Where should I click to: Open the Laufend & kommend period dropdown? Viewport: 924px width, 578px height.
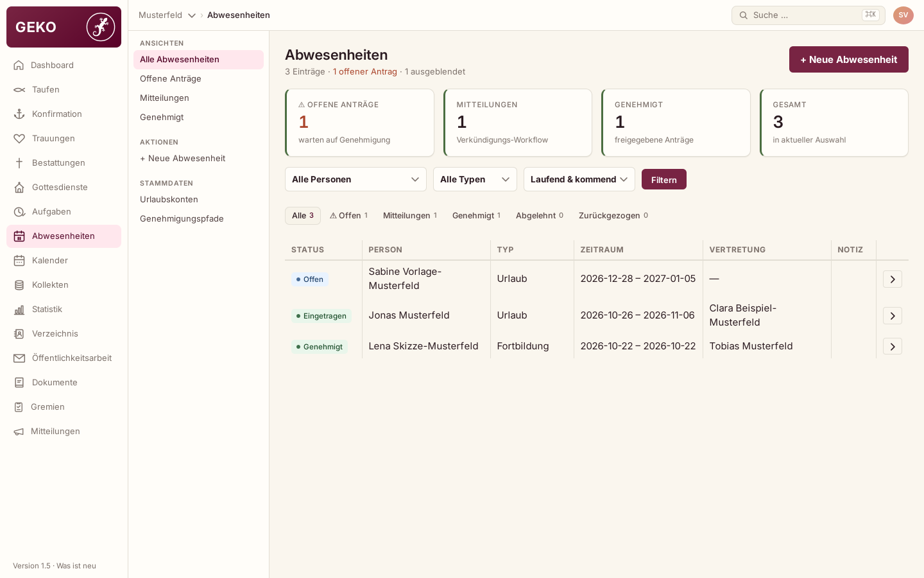tap(579, 179)
